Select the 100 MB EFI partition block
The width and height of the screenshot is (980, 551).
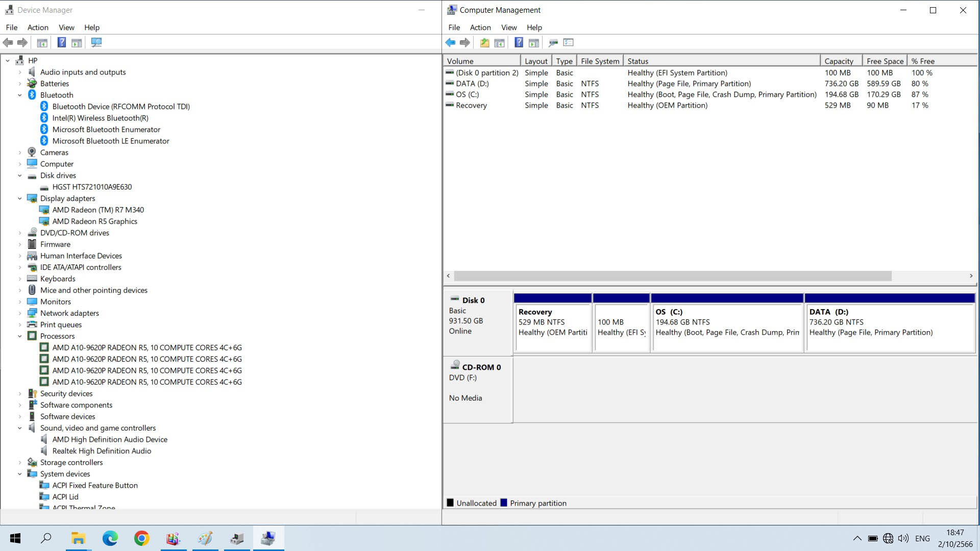621,323
